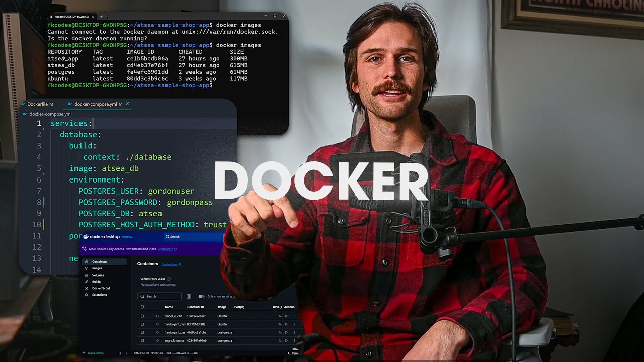Sort containers by Image column header

coord(222,307)
